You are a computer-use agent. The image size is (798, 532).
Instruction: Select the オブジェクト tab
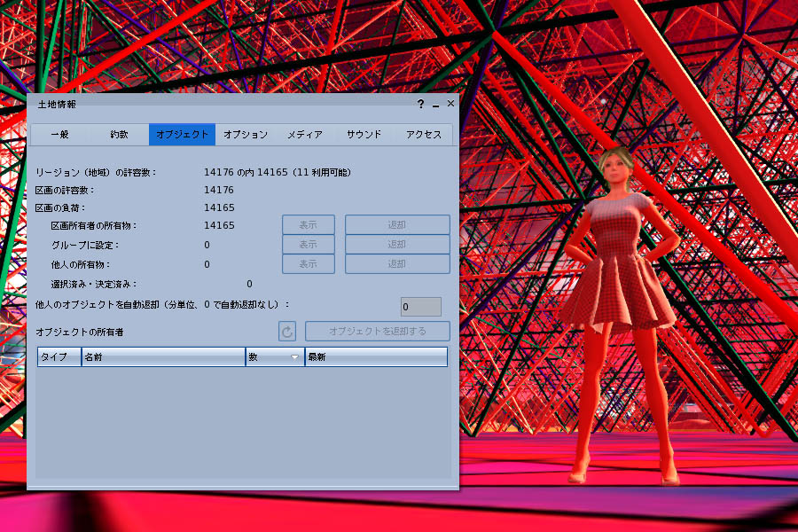[x=182, y=135]
